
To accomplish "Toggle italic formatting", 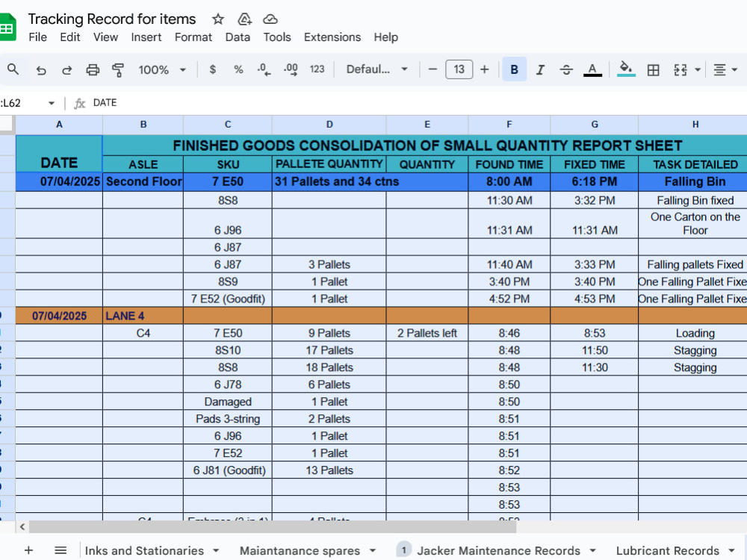I will coord(540,70).
